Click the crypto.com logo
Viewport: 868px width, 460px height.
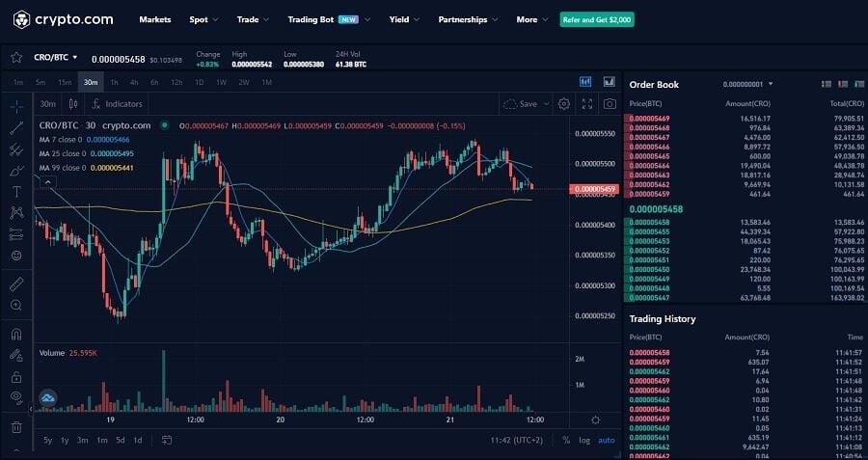tap(63, 19)
